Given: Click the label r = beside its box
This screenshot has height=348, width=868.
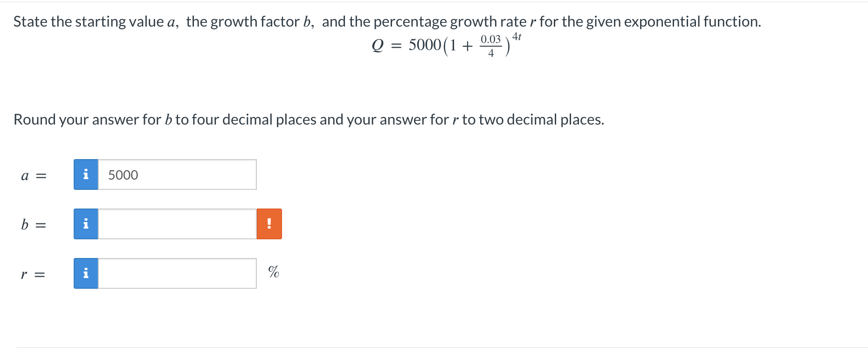Looking at the screenshot, I should 34,274.
